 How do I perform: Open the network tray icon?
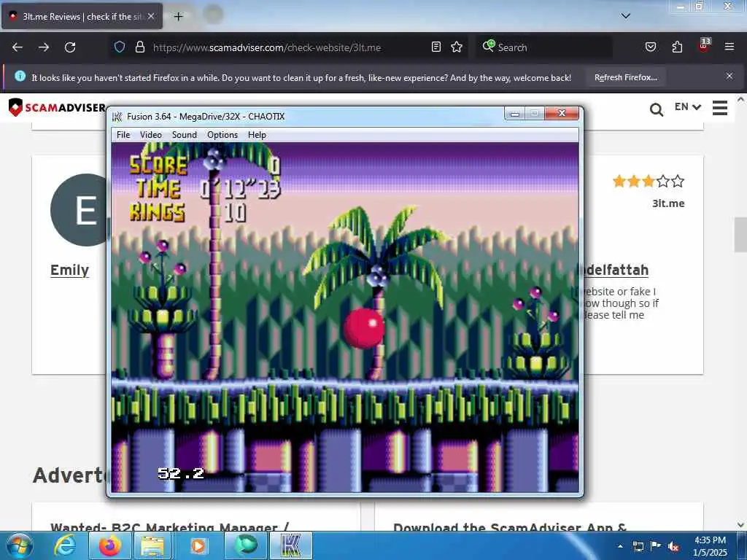638,546
